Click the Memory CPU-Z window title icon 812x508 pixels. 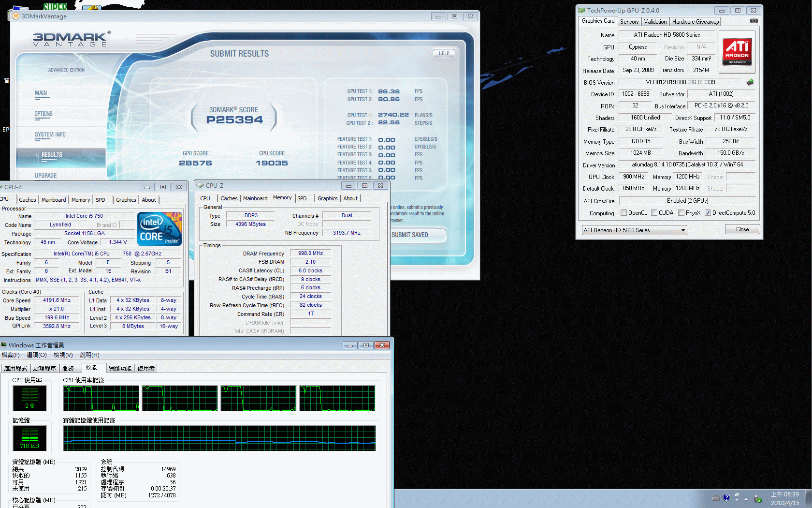point(200,185)
